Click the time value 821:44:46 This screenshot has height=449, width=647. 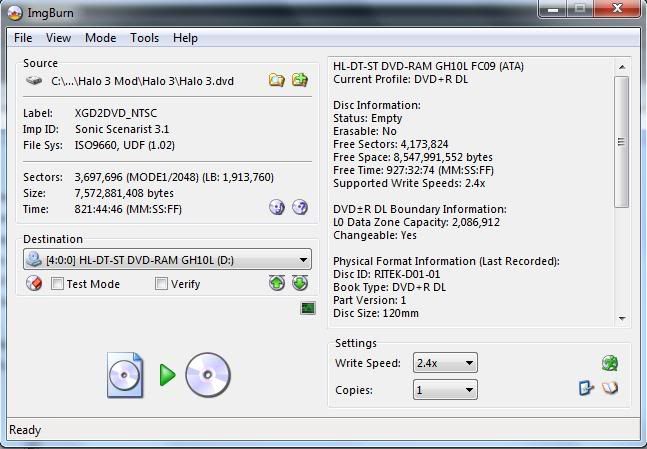(128, 209)
